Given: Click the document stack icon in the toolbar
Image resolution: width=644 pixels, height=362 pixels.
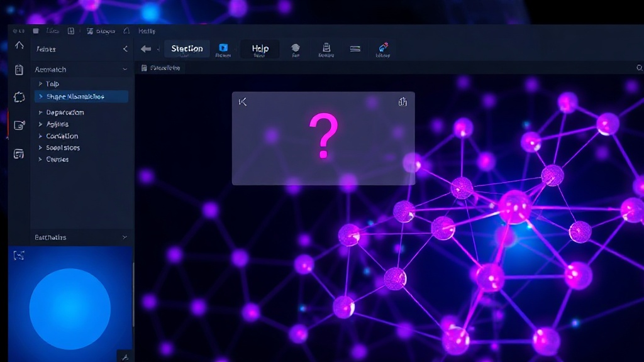Looking at the screenshot, I should pyautogui.click(x=326, y=47).
